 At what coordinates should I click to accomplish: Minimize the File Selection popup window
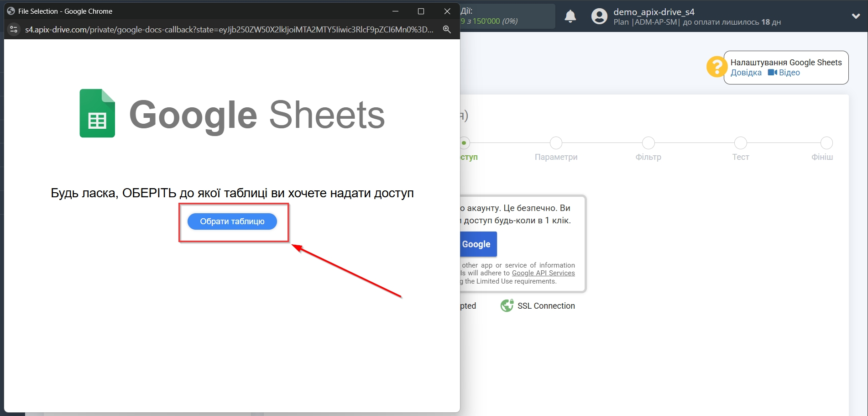click(x=395, y=11)
